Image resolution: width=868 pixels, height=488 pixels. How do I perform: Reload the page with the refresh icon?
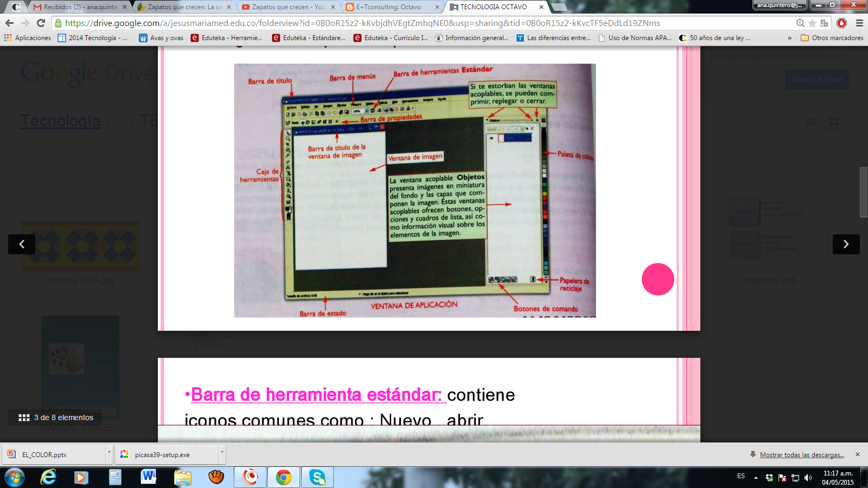41,23
